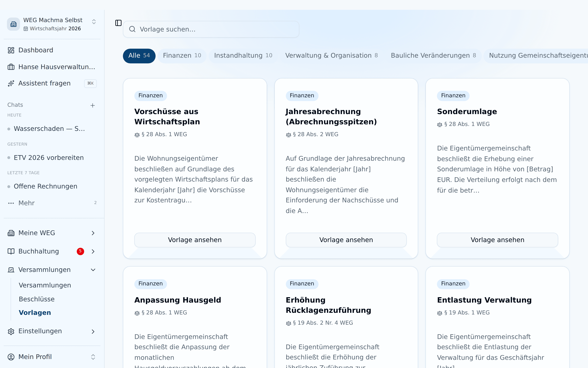This screenshot has width=588, height=368.
Task: Open Hanse Hausverwaltung entry
Action: click(52, 67)
